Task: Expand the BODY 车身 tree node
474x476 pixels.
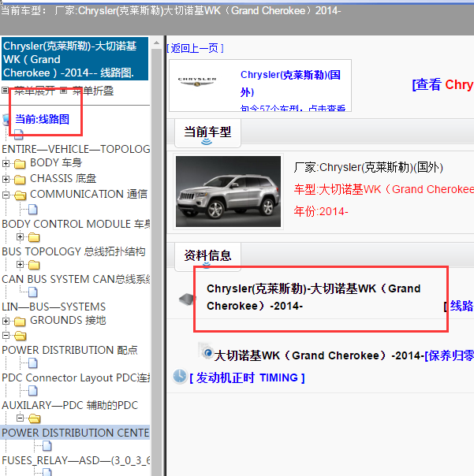Action: point(6,163)
